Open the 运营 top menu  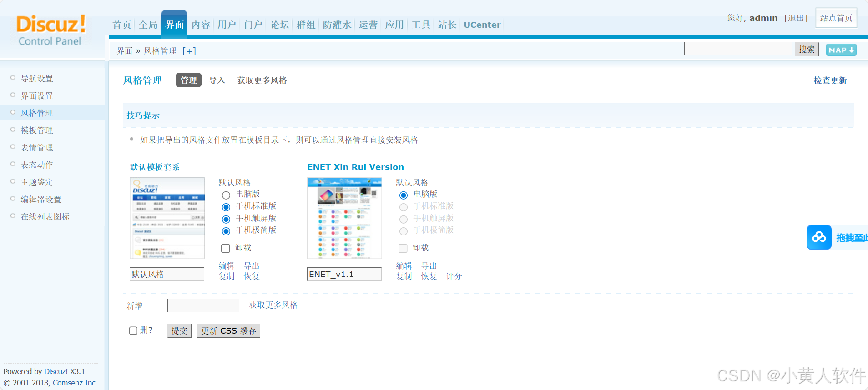(368, 25)
